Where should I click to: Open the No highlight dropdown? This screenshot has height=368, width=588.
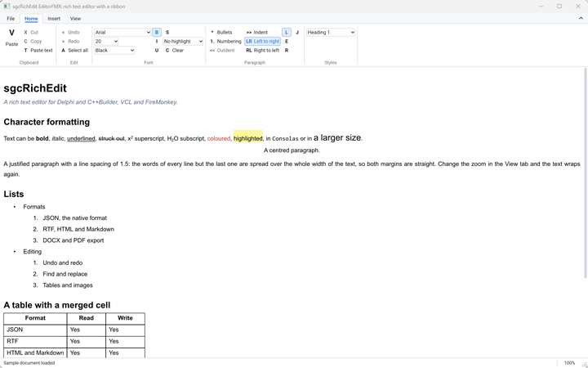pos(183,42)
